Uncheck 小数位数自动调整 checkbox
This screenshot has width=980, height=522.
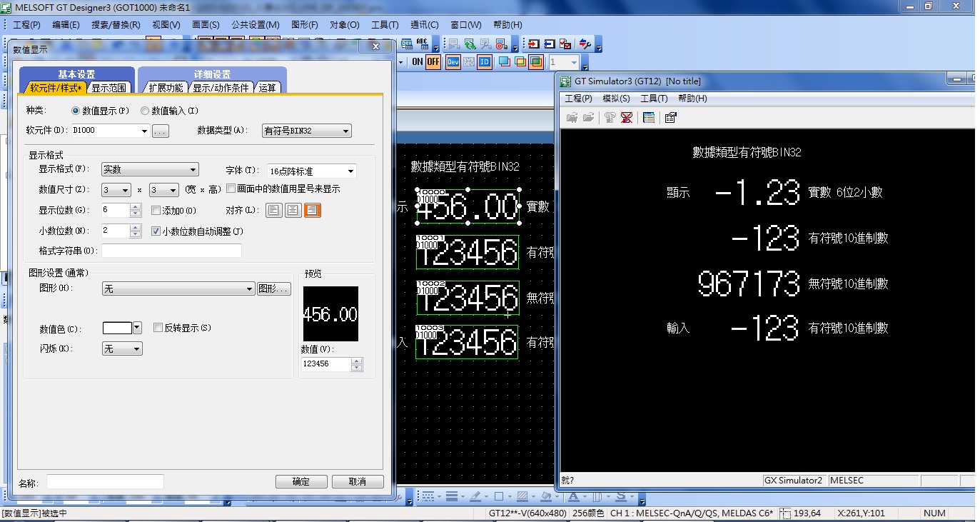[156, 231]
